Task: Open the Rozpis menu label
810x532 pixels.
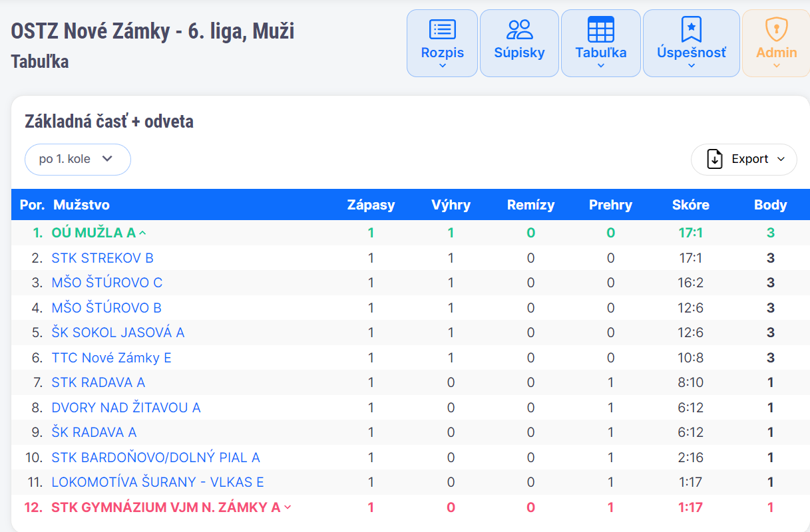Action: point(443,53)
